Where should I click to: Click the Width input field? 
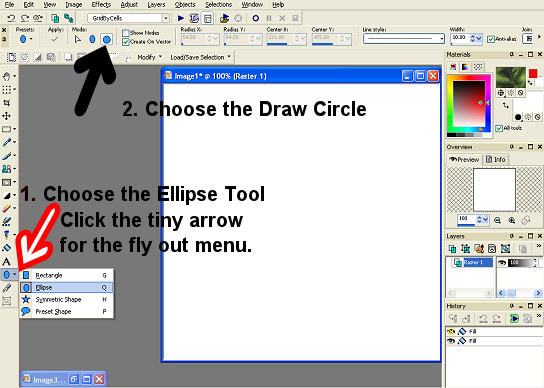point(460,38)
